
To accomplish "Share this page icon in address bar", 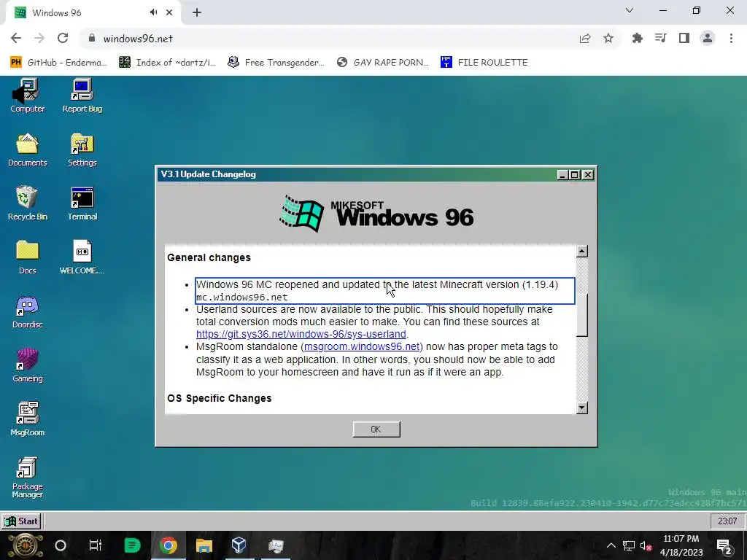I will pos(585,39).
